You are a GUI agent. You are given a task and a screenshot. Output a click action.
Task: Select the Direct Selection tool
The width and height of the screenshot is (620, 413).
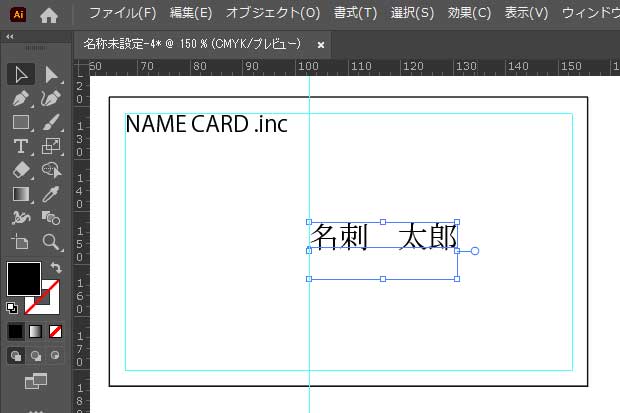coord(51,74)
